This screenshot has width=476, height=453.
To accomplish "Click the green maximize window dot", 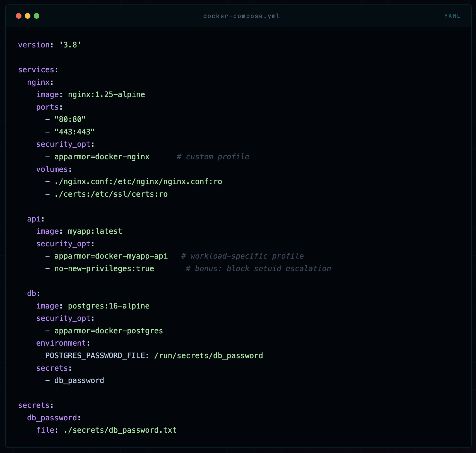I will [x=37, y=16].
